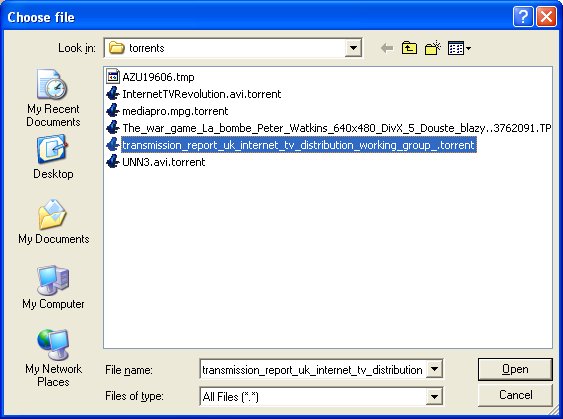Screen dimensions: 563x419
Task: Go to Desktop in places bar
Action: tap(53, 157)
